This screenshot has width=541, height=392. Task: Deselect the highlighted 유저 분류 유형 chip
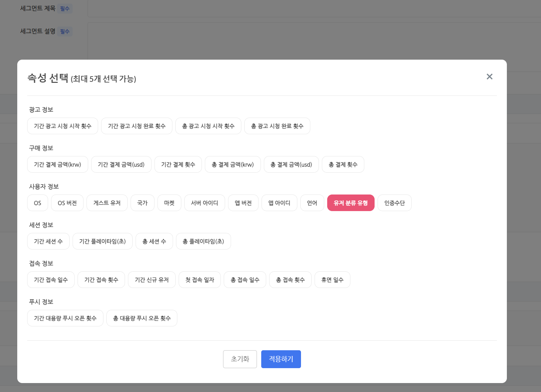[351, 203]
